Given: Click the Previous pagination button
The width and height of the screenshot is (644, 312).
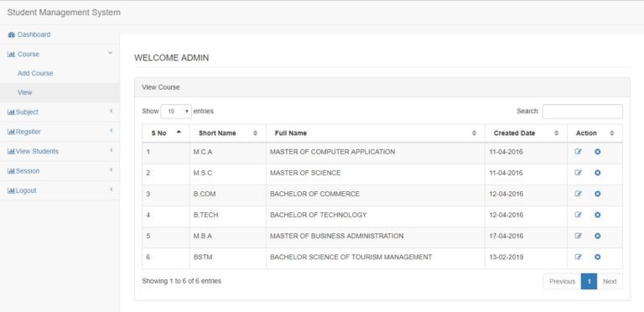Looking at the screenshot, I should coord(562,281).
